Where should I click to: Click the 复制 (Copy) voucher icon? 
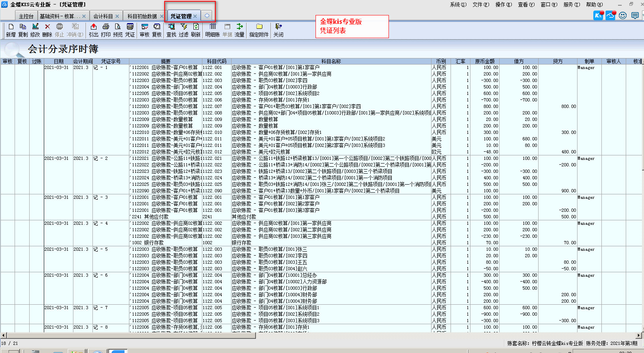(23, 27)
